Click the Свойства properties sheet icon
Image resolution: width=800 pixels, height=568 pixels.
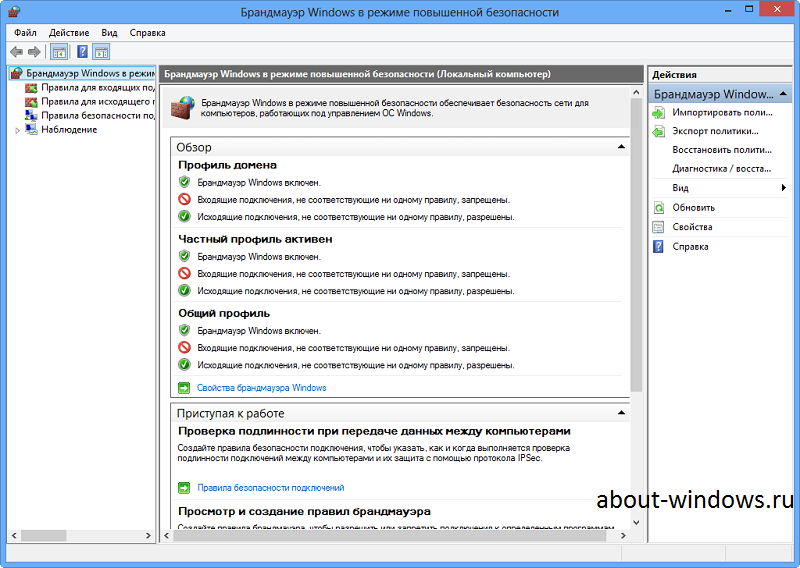pyautogui.click(x=659, y=227)
